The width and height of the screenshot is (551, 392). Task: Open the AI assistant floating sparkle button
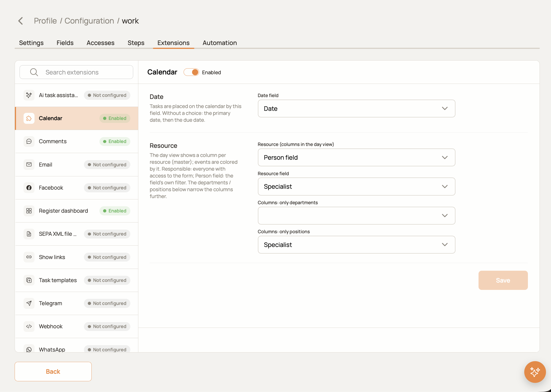point(535,372)
